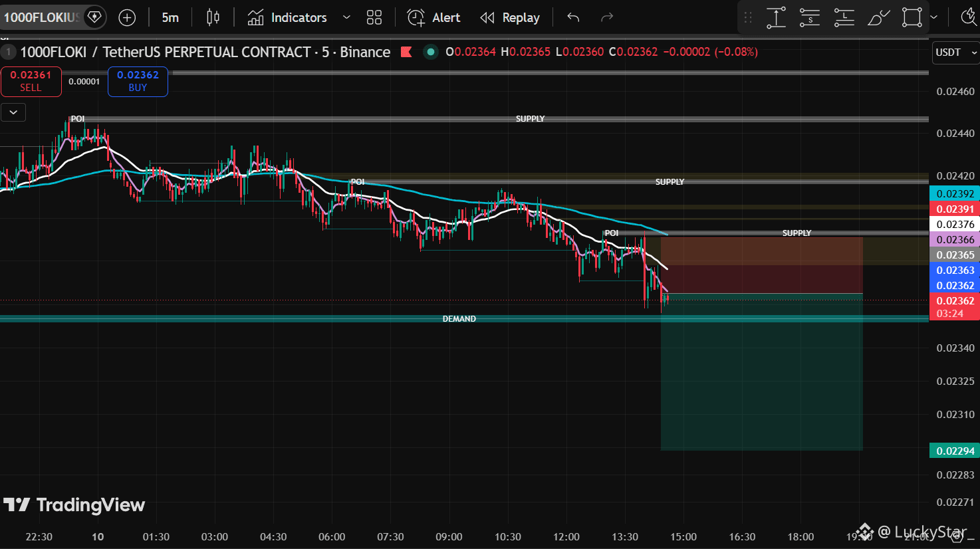Screen dimensions: 980x549
Task: Click the high value H0.02365
Action: pos(525,52)
